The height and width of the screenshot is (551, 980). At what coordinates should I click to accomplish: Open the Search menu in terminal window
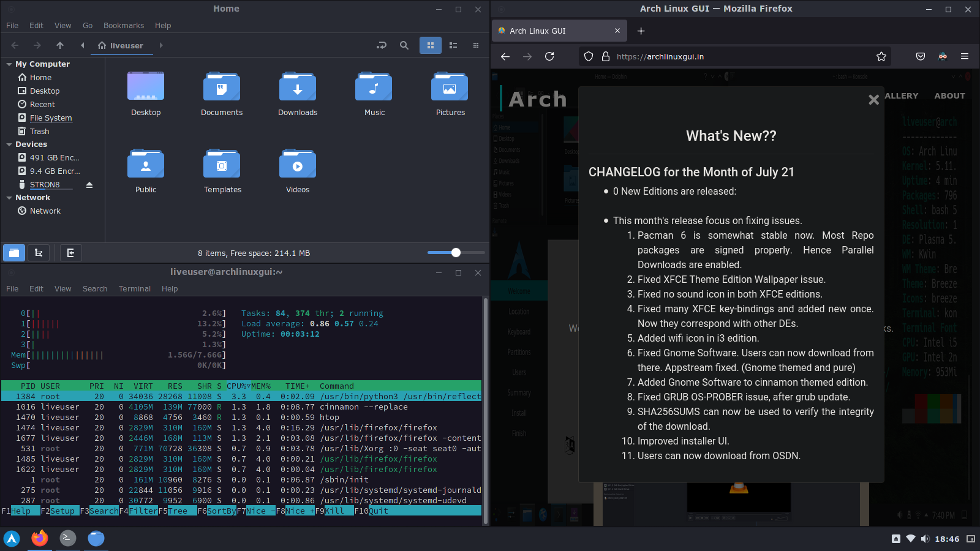(x=95, y=289)
